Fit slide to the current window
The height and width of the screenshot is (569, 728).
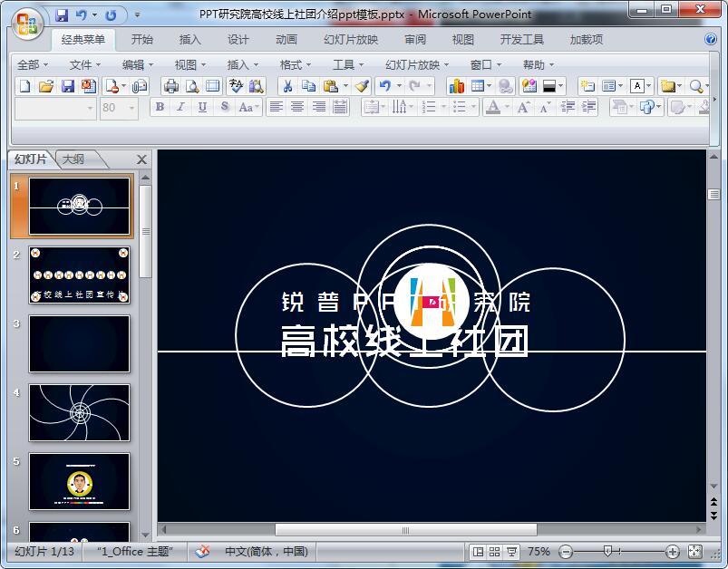[694, 552]
